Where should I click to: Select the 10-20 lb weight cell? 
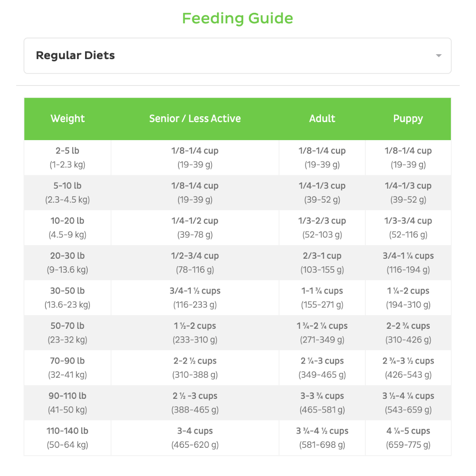tap(67, 227)
